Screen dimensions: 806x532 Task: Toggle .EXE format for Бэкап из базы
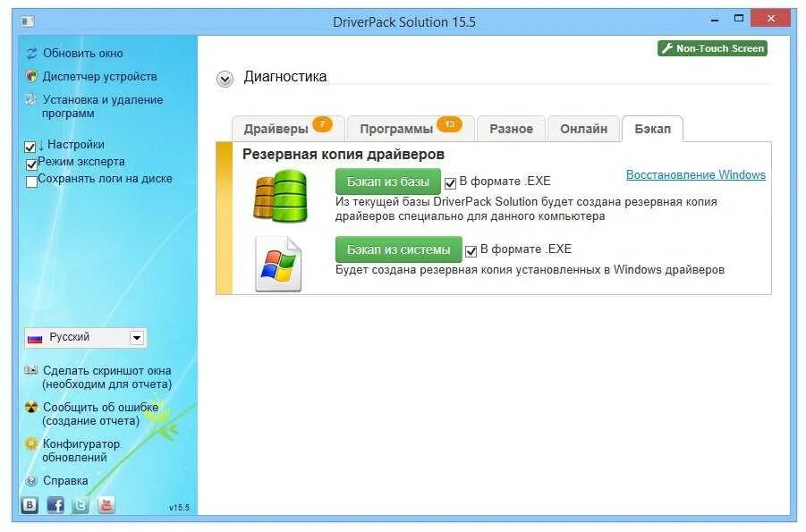[450, 183]
